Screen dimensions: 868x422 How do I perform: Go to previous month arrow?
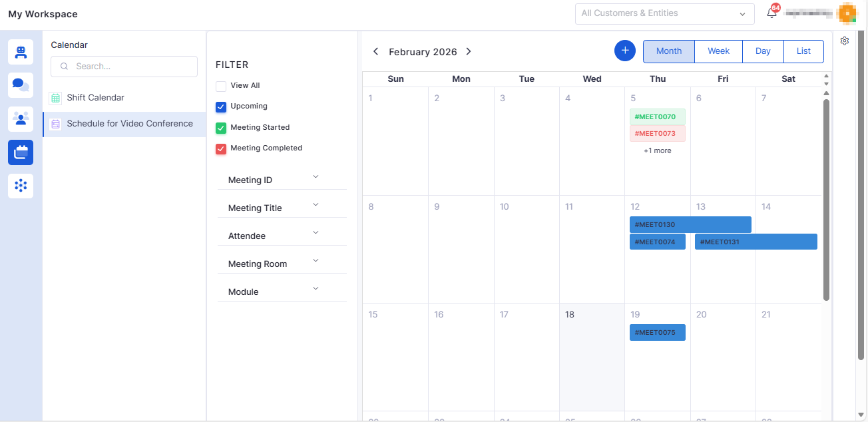pos(375,51)
